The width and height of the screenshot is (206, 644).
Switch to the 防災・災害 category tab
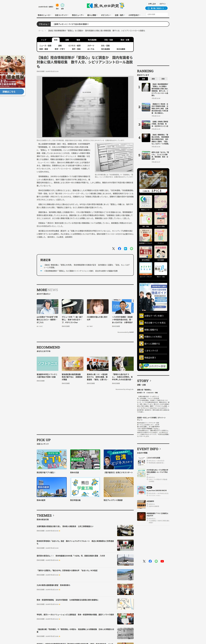click(x=125, y=40)
